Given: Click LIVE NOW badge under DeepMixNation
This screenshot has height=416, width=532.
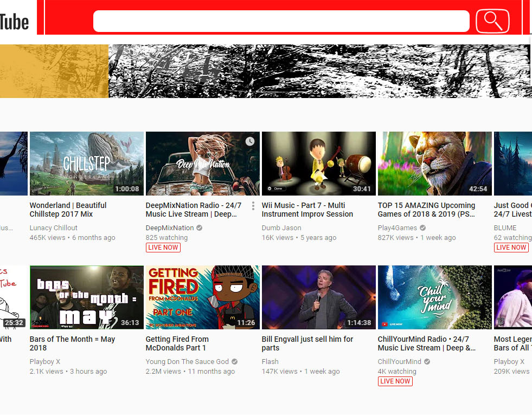Looking at the screenshot, I should click(163, 248).
